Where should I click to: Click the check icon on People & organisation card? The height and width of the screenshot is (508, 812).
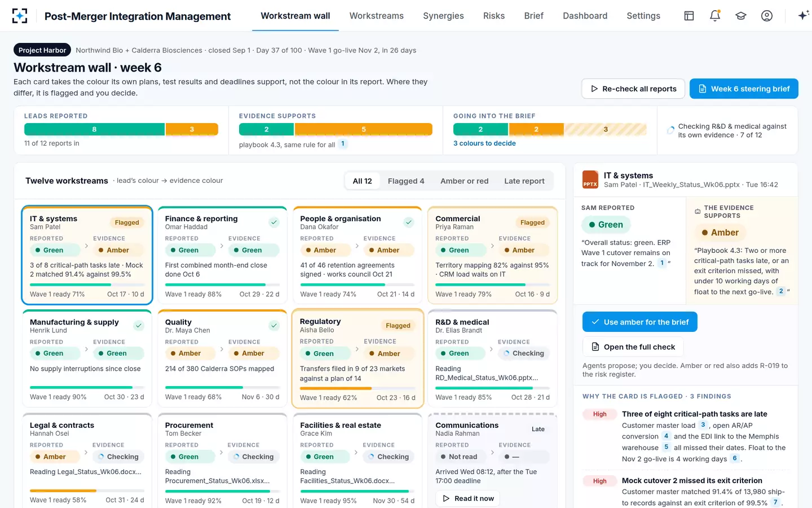coord(409,222)
